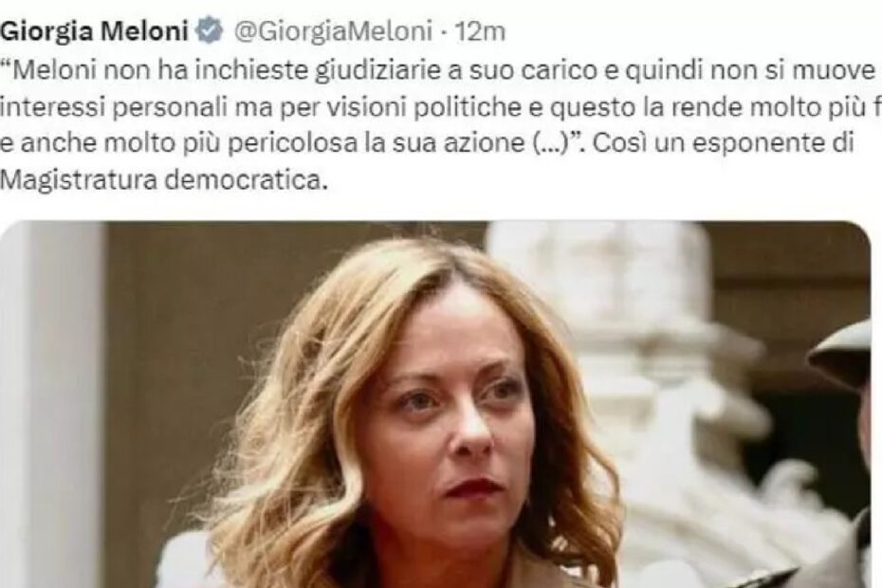This screenshot has width=882, height=588.
Task: Click the words "Così un esponente di"
Action: tap(724, 144)
